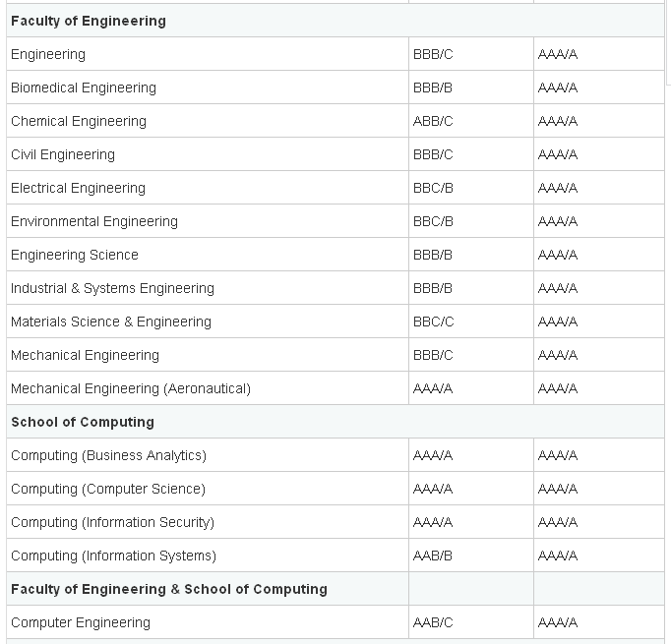The image size is (671, 644).
Task: Select the Civil Engineering course name
Action: click(63, 154)
